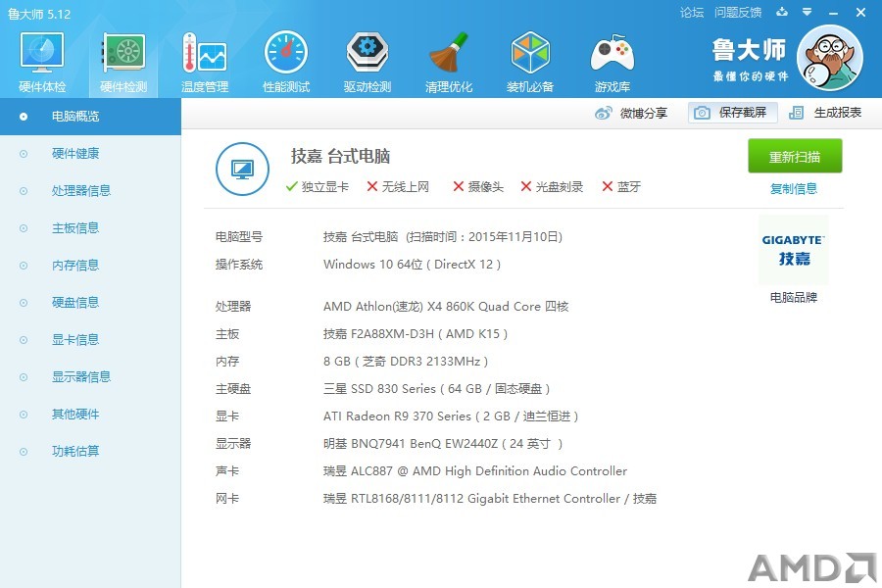The width and height of the screenshot is (882, 588).
Task: Click the 鲁大师 mascot avatar
Action: pos(830,58)
